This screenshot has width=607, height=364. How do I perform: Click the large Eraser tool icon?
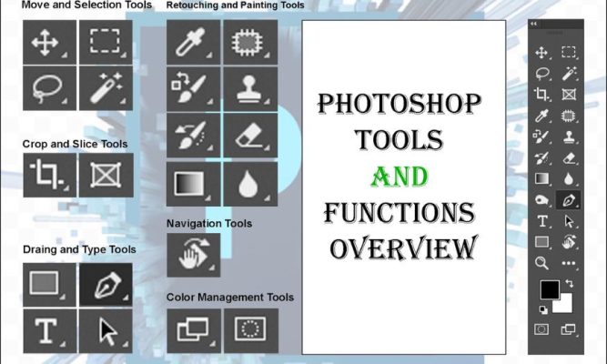[x=250, y=136]
